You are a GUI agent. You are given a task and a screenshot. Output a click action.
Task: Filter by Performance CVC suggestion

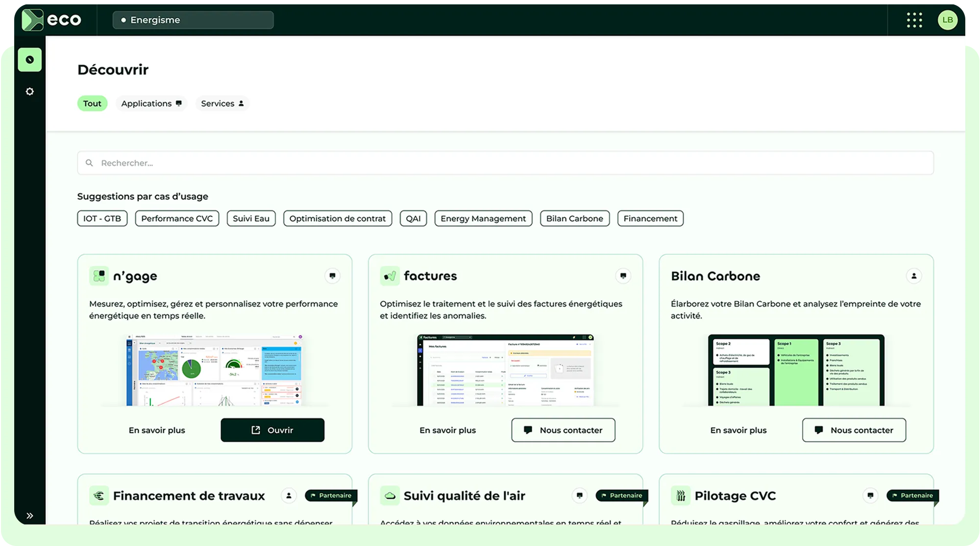177,219
